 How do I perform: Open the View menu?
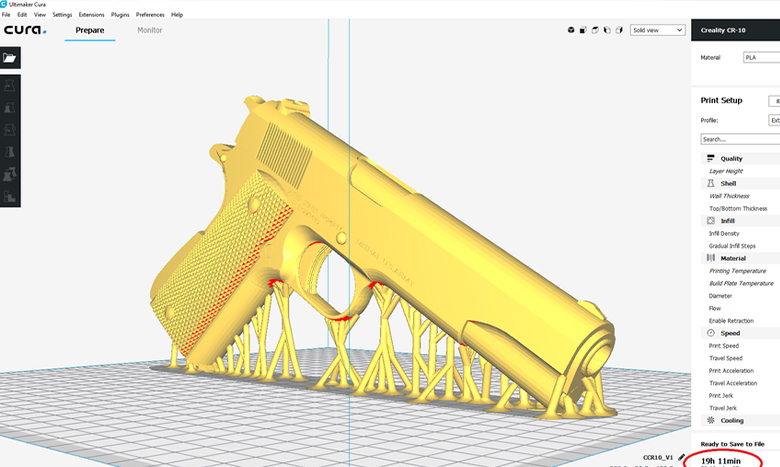40,15
